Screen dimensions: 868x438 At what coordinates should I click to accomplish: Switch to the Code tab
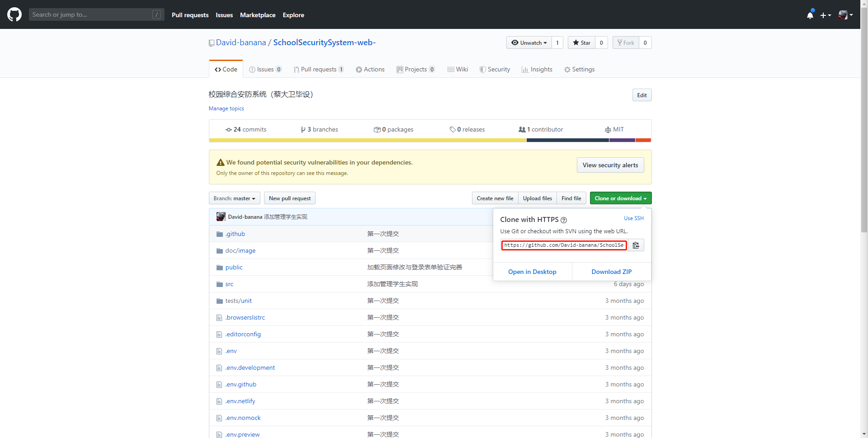(226, 69)
